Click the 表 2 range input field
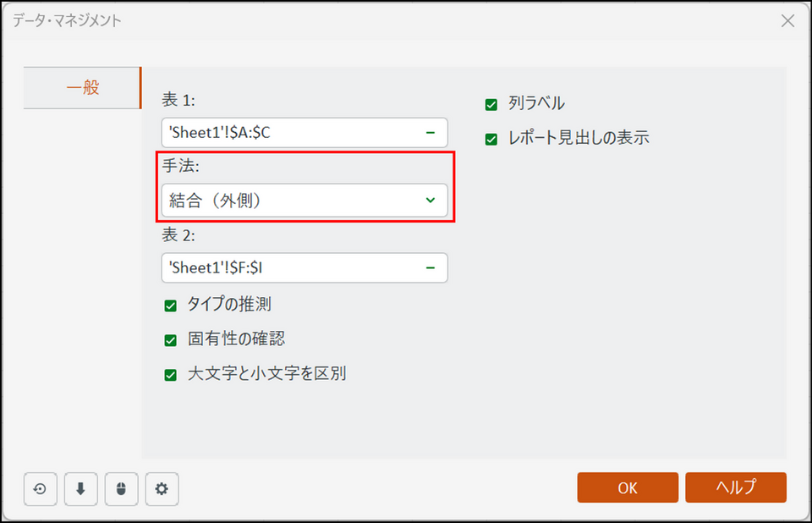Viewport: 812px width, 523px height. click(x=304, y=268)
